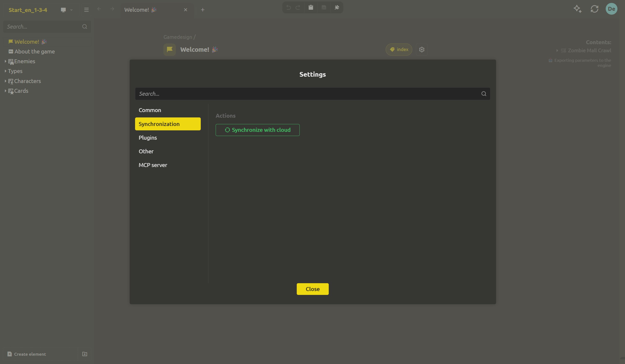The width and height of the screenshot is (625, 364).
Task: Expand the Characters tree node
Action: [5, 81]
